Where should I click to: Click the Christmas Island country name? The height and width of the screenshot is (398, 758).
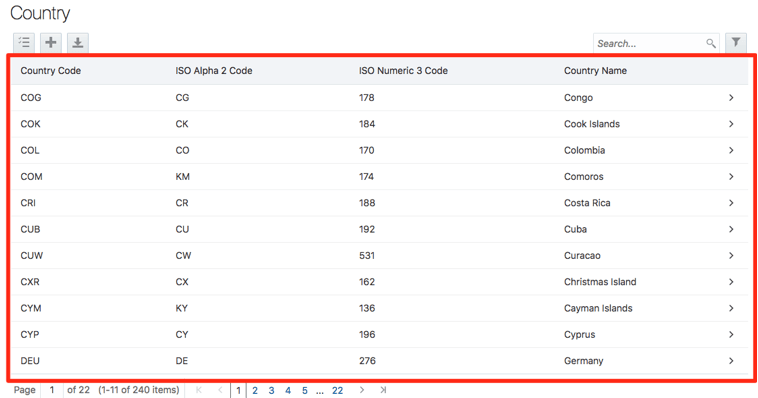click(600, 282)
